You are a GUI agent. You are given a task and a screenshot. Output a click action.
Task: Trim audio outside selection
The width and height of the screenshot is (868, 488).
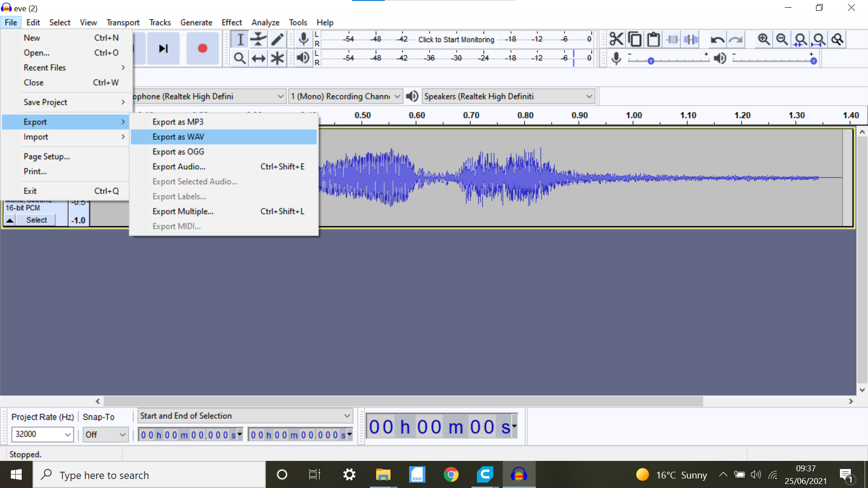(x=672, y=39)
